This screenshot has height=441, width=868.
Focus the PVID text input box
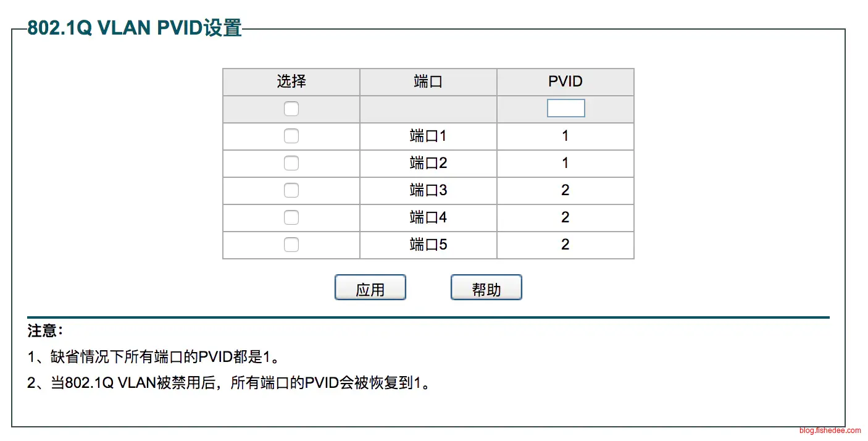pos(565,109)
